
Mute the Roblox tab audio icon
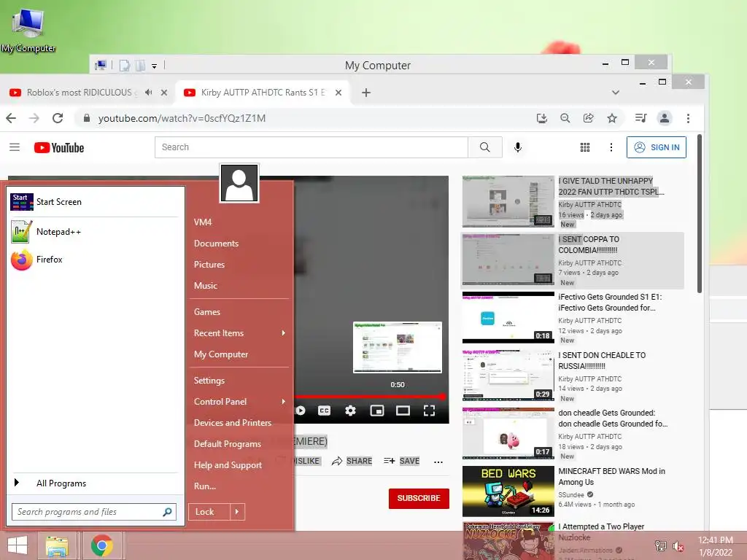point(149,93)
